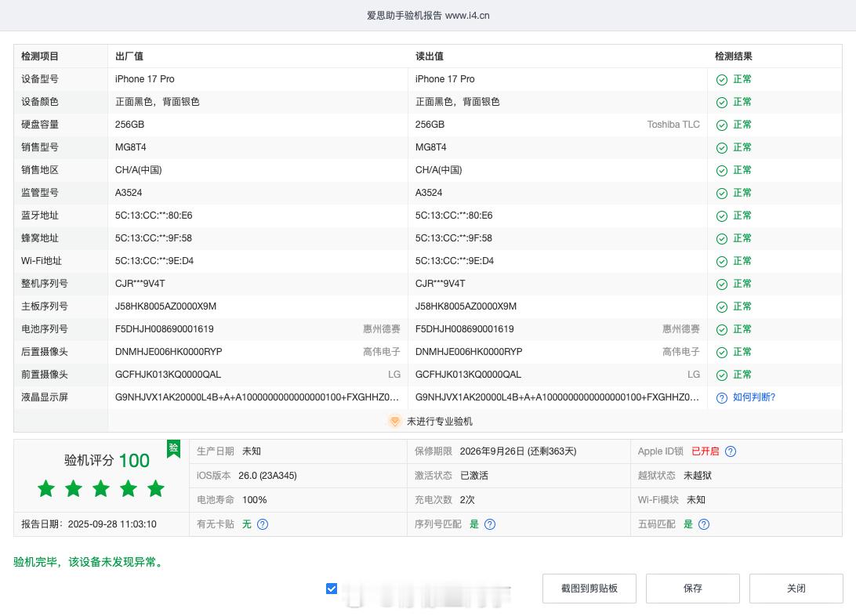
Task: Click the shield icon beside 未进行专业验机
Action: click(x=395, y=421)
